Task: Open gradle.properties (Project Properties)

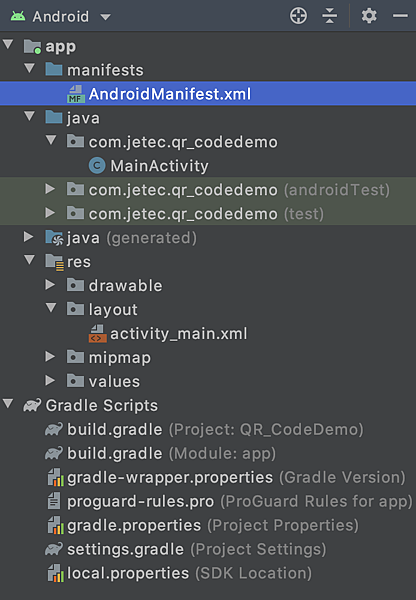Action: click(x=213, y=526)
